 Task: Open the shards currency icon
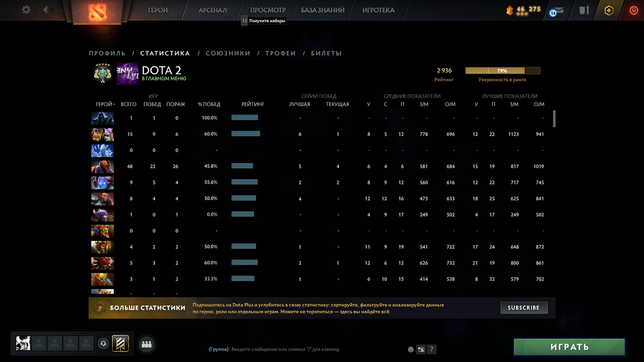point(509,10)
